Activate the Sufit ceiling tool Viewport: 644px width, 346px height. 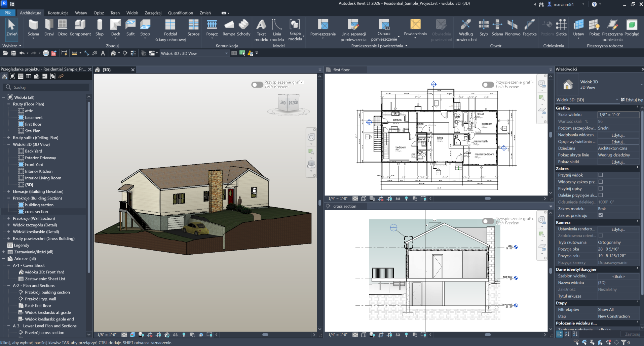click(130, 28)
